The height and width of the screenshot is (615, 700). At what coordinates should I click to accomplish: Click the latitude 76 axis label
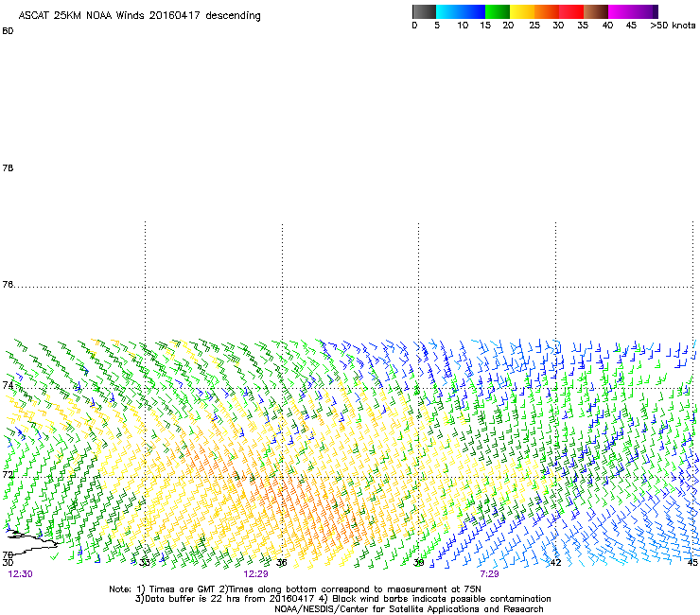8,285
